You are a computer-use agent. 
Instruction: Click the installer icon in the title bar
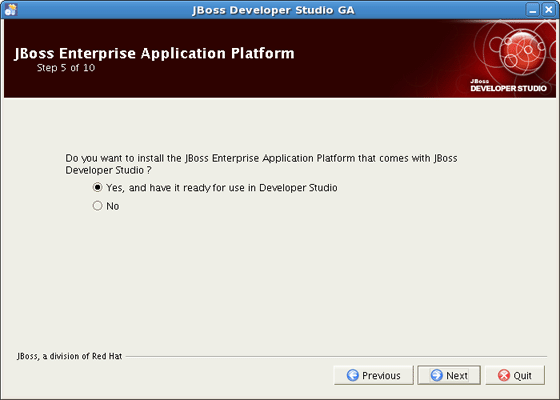10,10
